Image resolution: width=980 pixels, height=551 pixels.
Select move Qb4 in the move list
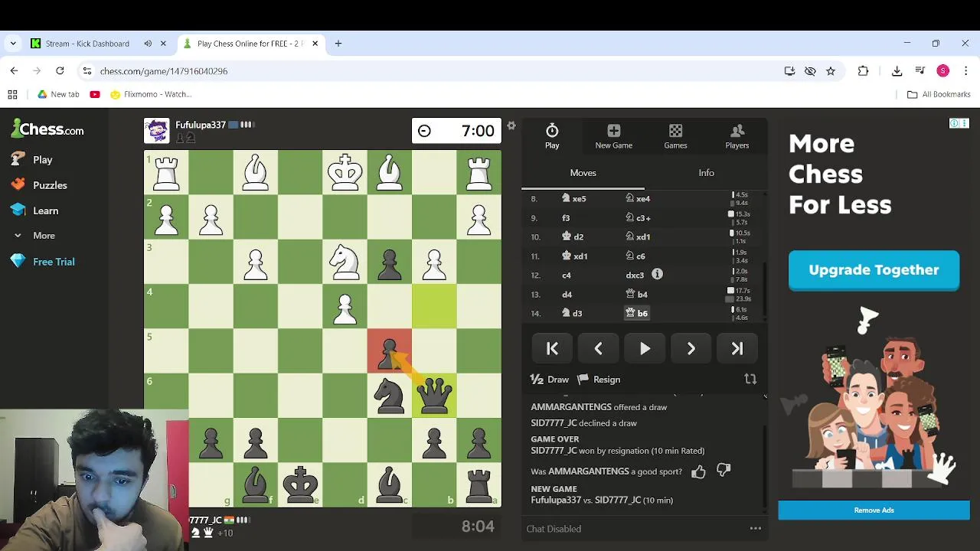point(636,294)
